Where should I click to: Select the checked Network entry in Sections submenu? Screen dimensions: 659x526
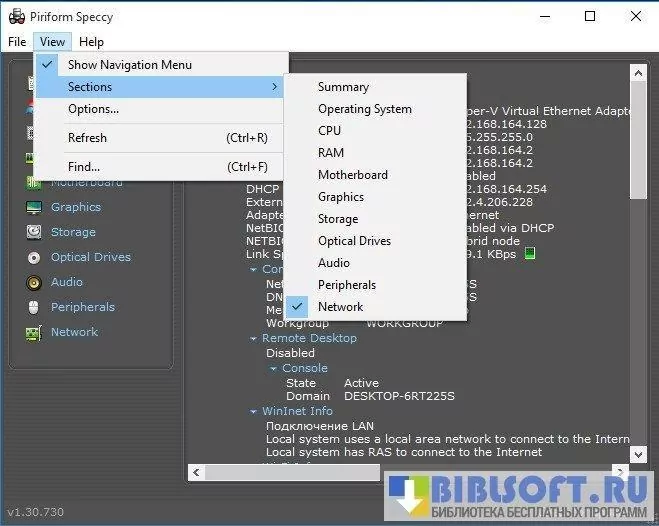click(x=340, y=307)
